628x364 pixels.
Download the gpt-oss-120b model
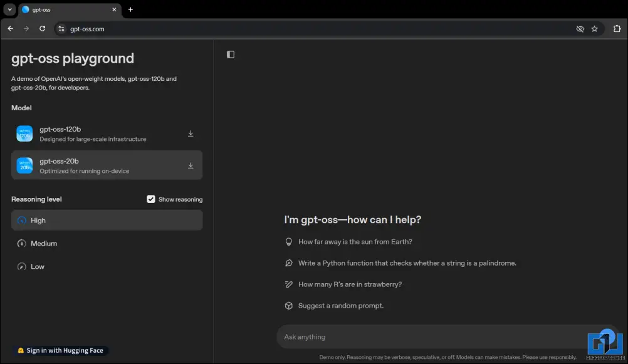click(x=191, y=133)
